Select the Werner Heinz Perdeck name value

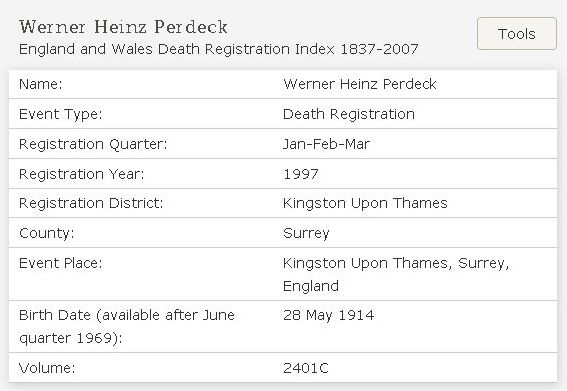(x=360, y=84)
